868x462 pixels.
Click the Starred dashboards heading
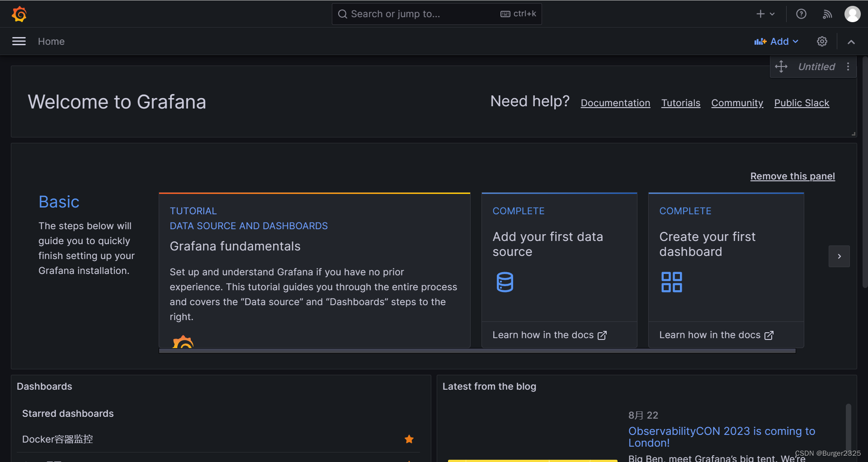[x=68, y=414]
